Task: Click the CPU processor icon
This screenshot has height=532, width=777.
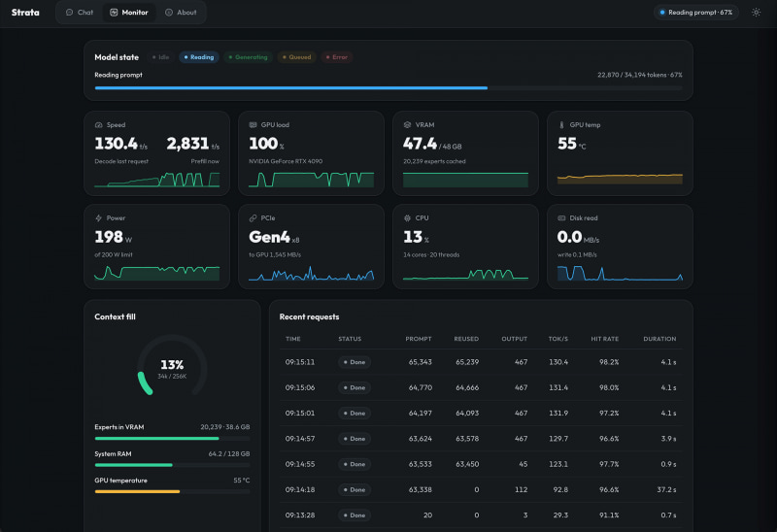Action: (x=407, y=218)
